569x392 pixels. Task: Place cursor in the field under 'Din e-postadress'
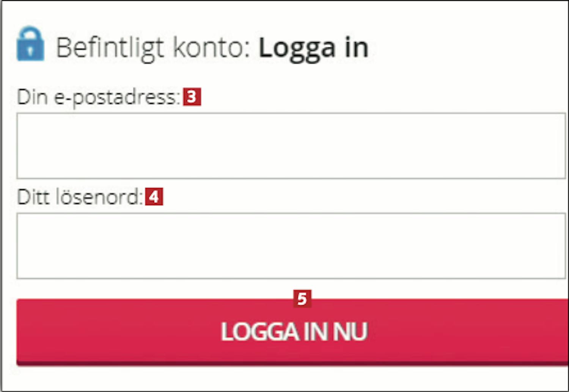pos(291,146)
